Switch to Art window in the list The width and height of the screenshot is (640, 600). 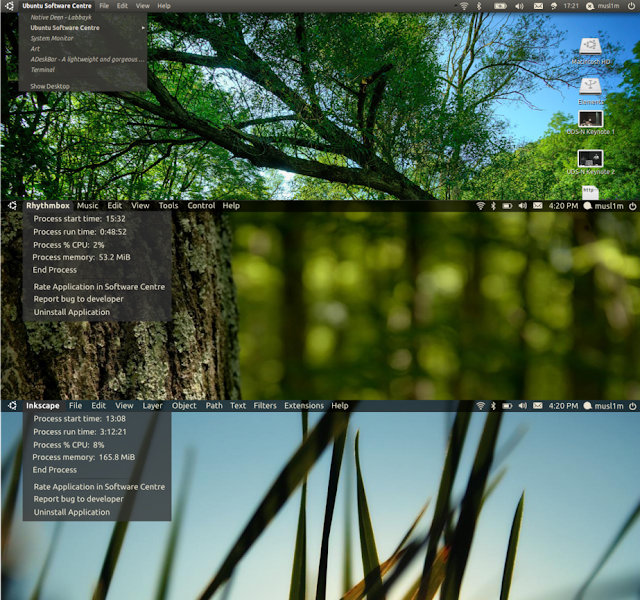coord(35,49)
